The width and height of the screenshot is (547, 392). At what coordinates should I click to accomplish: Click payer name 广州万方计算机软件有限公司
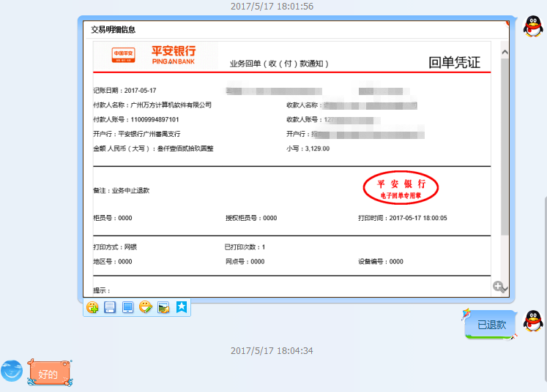click(171, 105)
